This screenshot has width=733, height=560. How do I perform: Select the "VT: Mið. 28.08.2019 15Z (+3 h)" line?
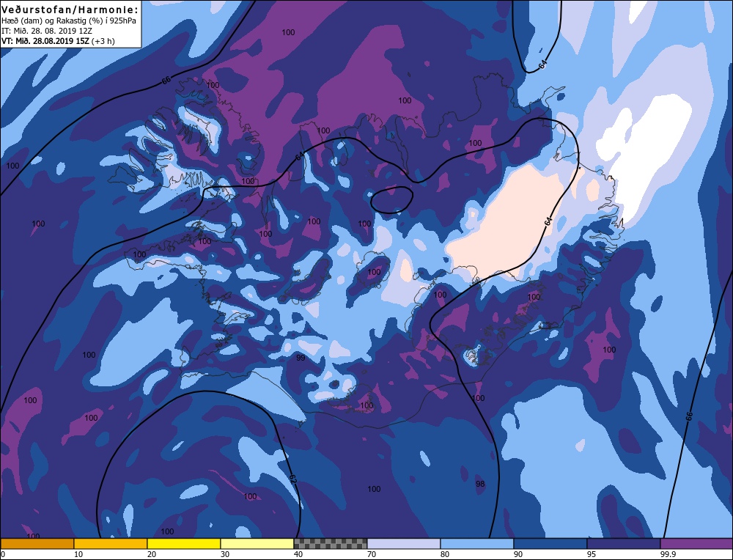(58, 40)
